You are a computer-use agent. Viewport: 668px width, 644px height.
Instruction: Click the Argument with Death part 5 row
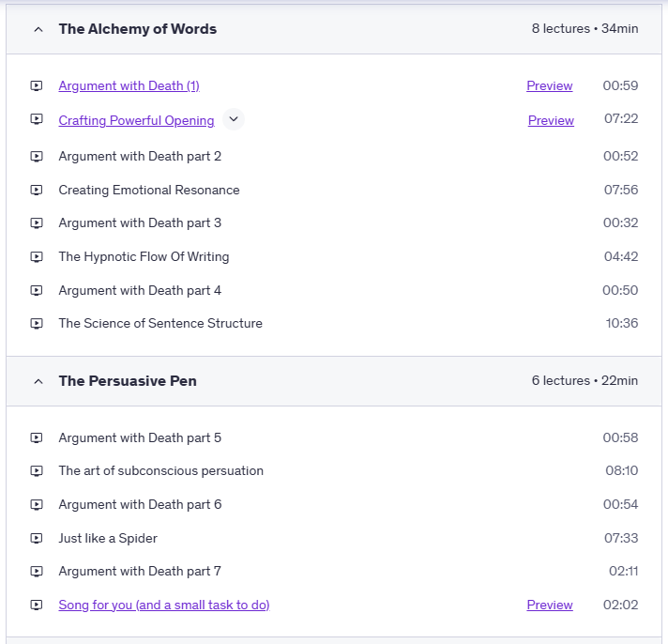[x=140, y=437]
